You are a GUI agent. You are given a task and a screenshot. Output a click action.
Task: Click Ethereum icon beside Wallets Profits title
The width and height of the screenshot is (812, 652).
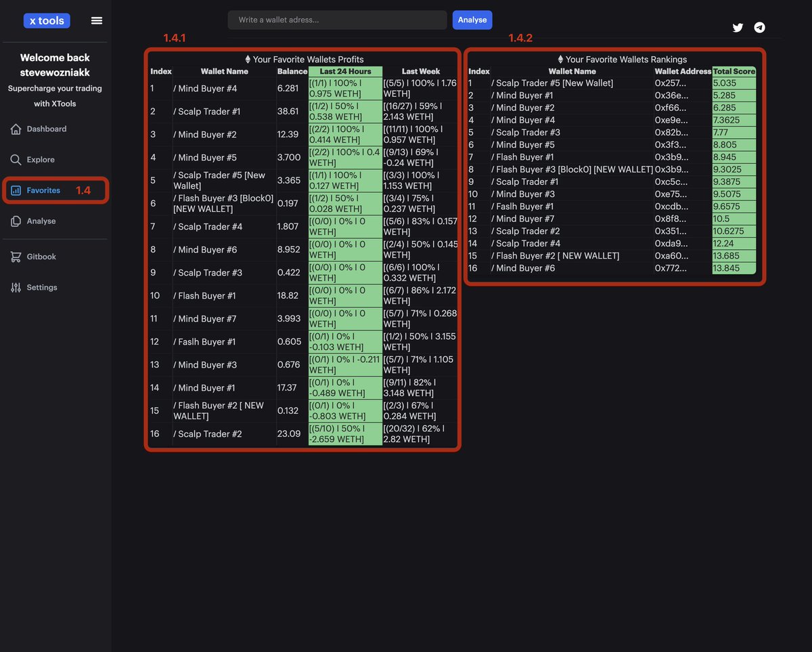248,60
